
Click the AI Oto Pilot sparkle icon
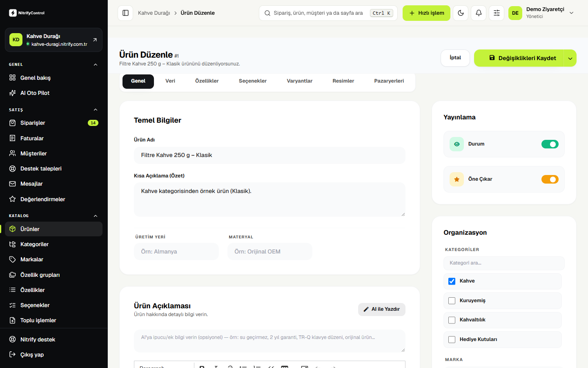point(13,93)
